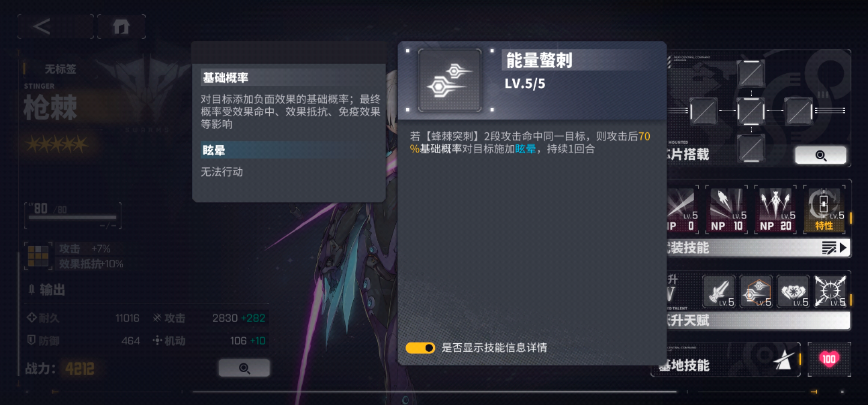Open the NP 0 skill icon

[x=683, y=210]
